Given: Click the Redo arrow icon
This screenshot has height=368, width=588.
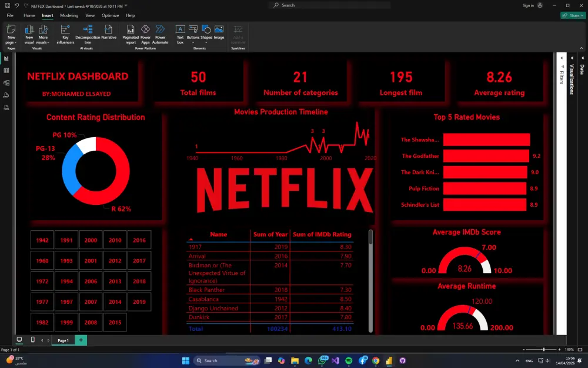Looking at the screenshot, I should point(26,6).
